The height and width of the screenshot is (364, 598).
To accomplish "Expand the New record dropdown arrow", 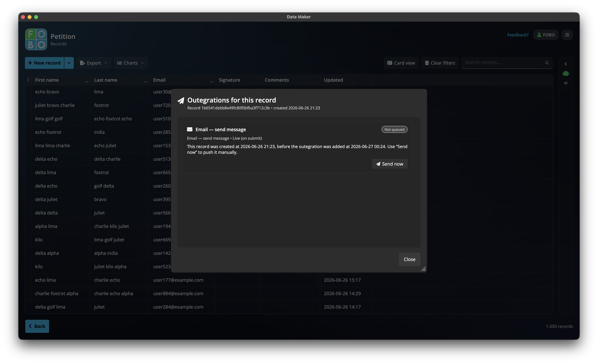I will [69, 63].
